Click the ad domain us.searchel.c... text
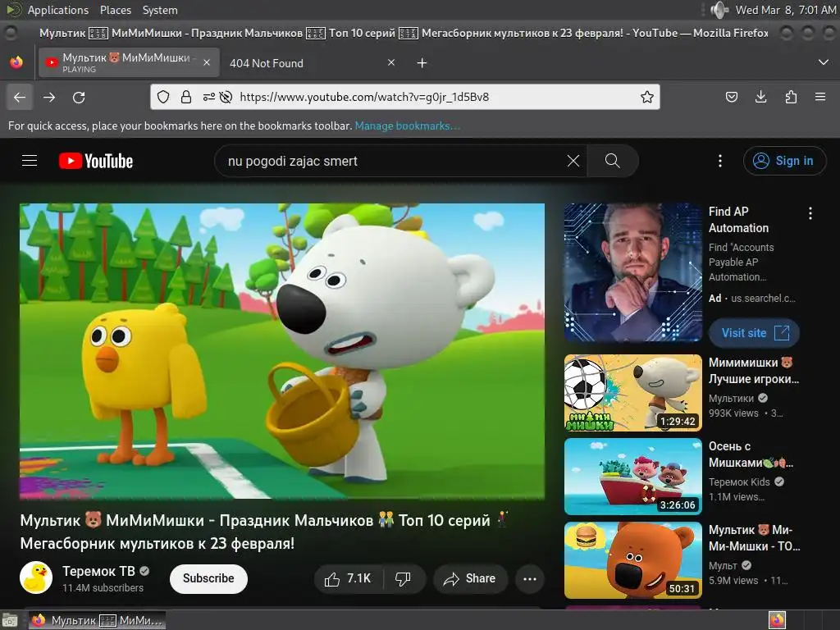Image resolution: width=840 pixels, height=630 pixels. pyautogui.click(x=763, y=299)
